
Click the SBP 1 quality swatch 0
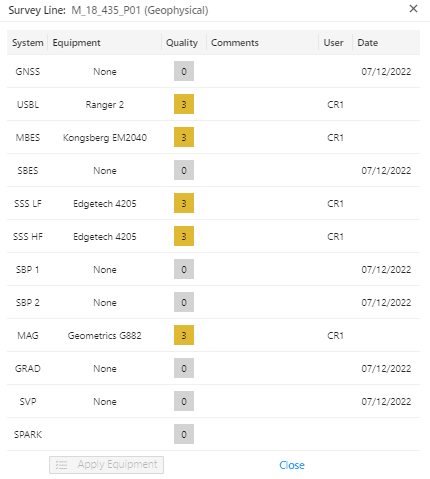coord(184,269)
